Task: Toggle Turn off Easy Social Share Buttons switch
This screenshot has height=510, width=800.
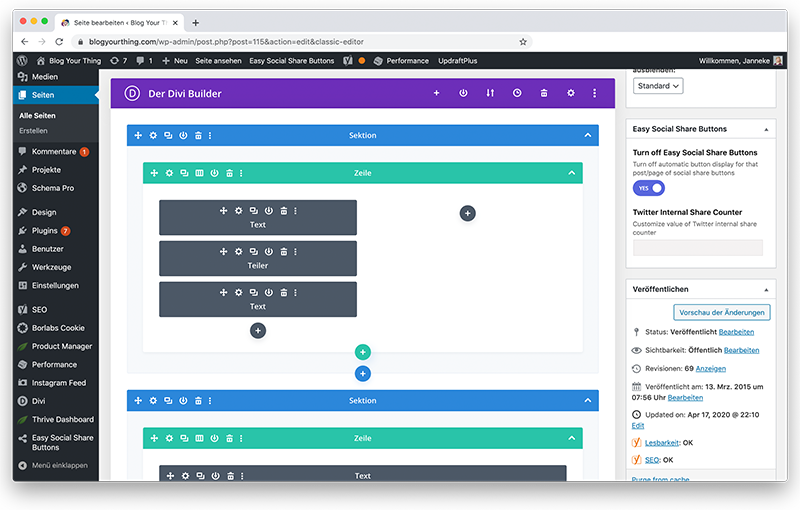Action: pos(649,188)
